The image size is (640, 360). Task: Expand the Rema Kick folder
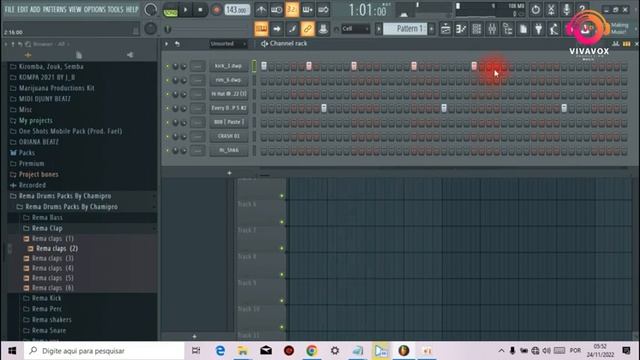(x=42, y=298)
